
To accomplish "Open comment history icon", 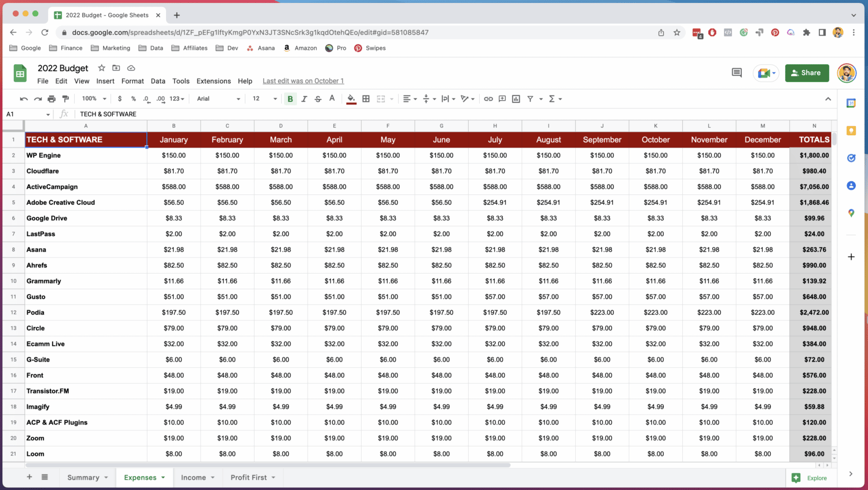I will (x=737, y=73).
